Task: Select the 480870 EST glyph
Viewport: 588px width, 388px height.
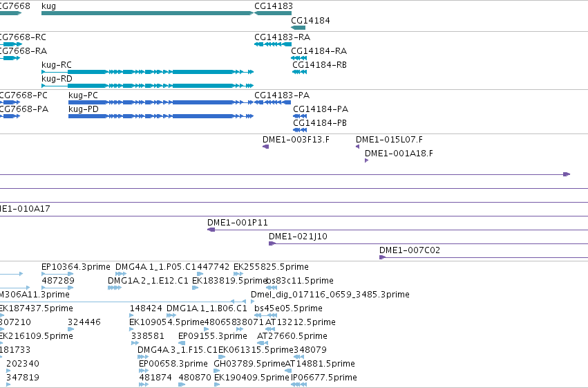Action: [182, 385]
